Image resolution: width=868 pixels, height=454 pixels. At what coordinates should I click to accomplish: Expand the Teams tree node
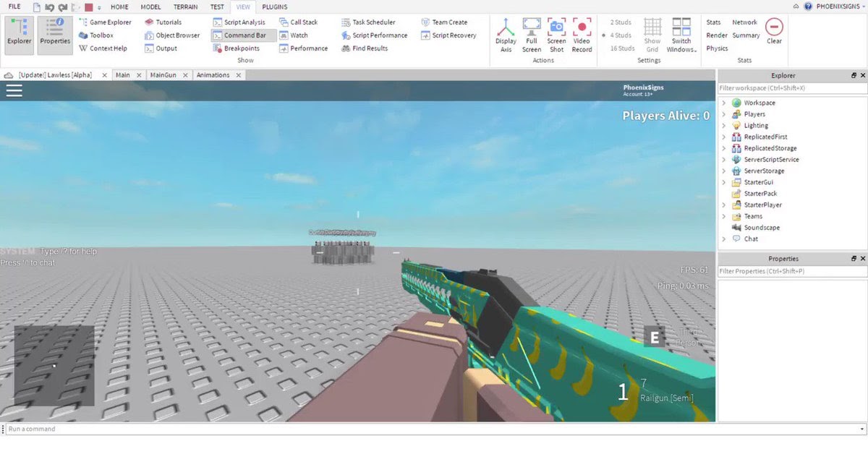(x=724, y=216)
